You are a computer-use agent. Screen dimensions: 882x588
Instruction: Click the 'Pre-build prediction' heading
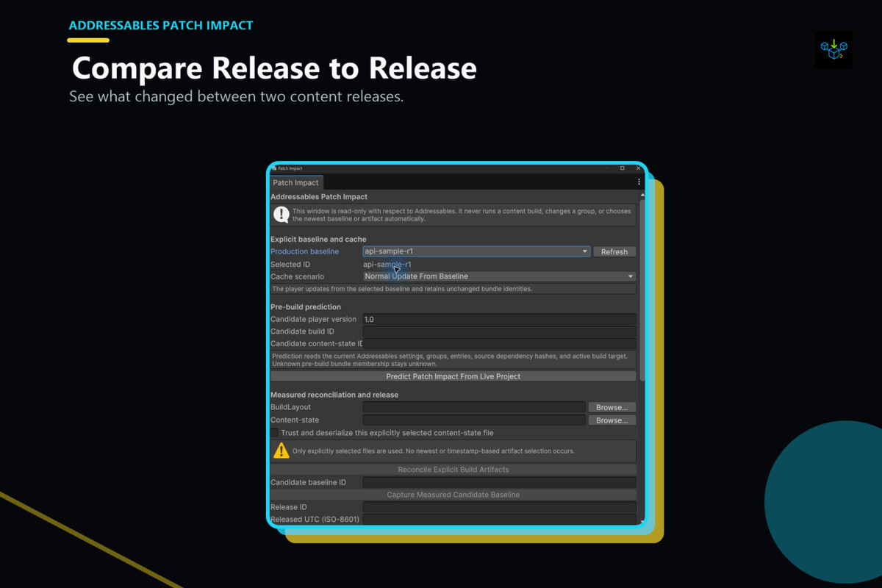306,306
